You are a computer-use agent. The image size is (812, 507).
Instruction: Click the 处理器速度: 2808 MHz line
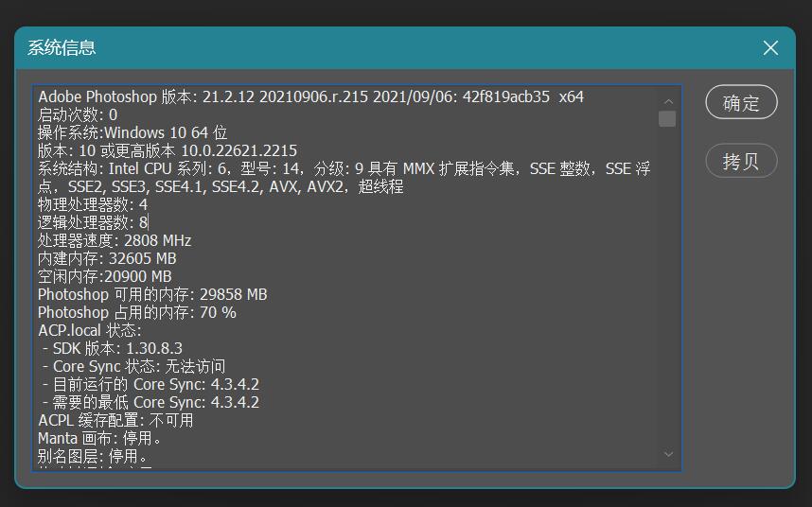(115, 240)
